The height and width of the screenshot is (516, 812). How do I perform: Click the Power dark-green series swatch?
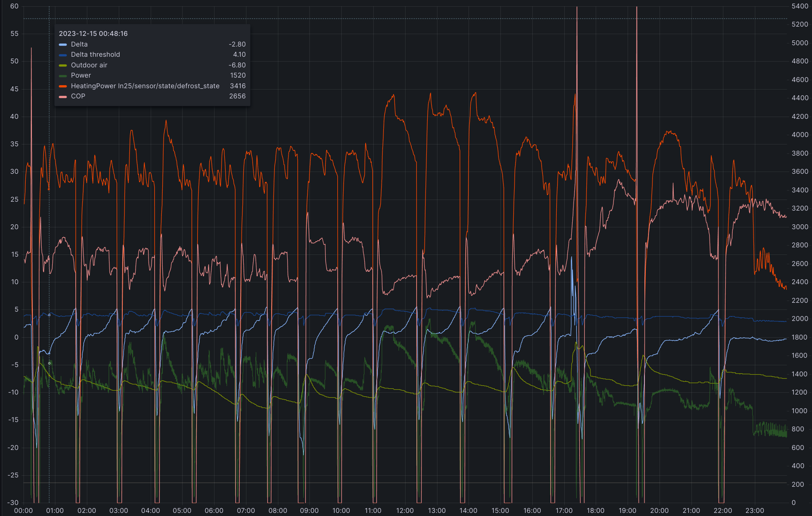[x=63, y=76]
